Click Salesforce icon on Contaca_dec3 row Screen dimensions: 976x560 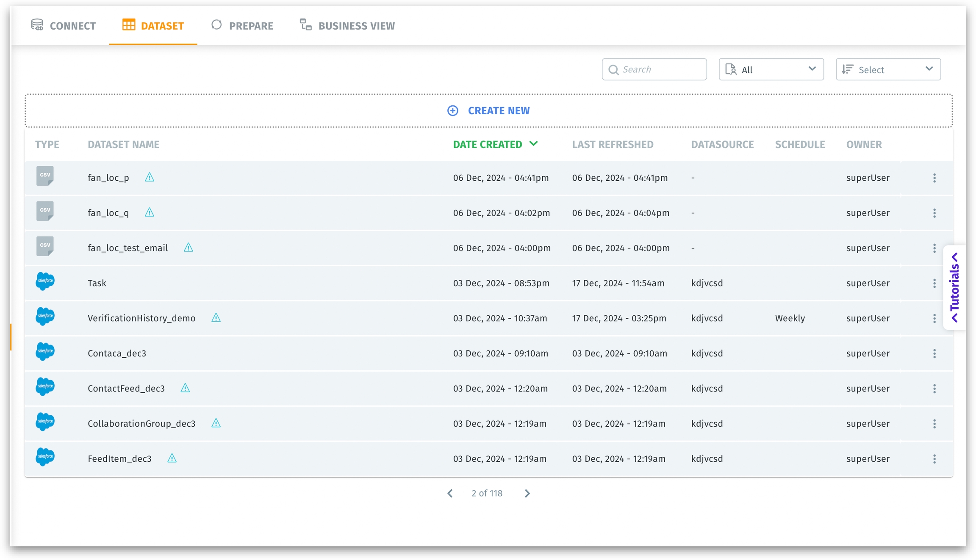tap(45, 352)
